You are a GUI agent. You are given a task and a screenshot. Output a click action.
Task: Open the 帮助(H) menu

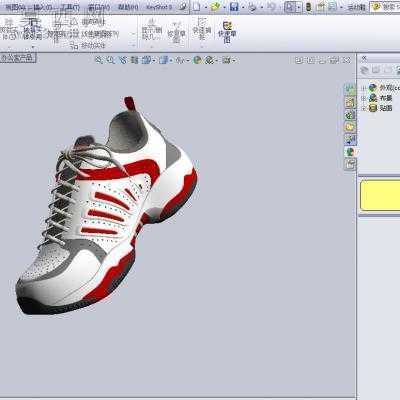click(128, 7)
